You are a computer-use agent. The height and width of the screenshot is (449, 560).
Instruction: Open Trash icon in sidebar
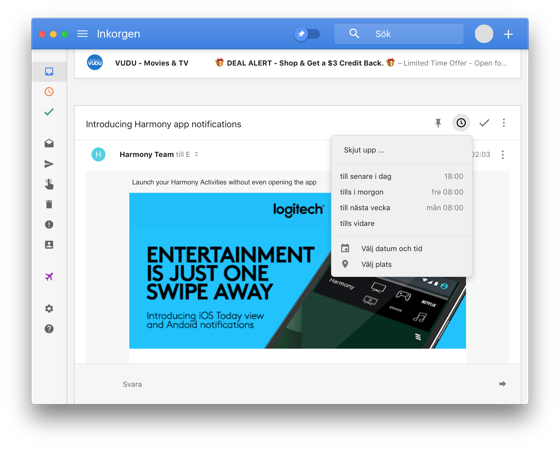coord(49,204)
